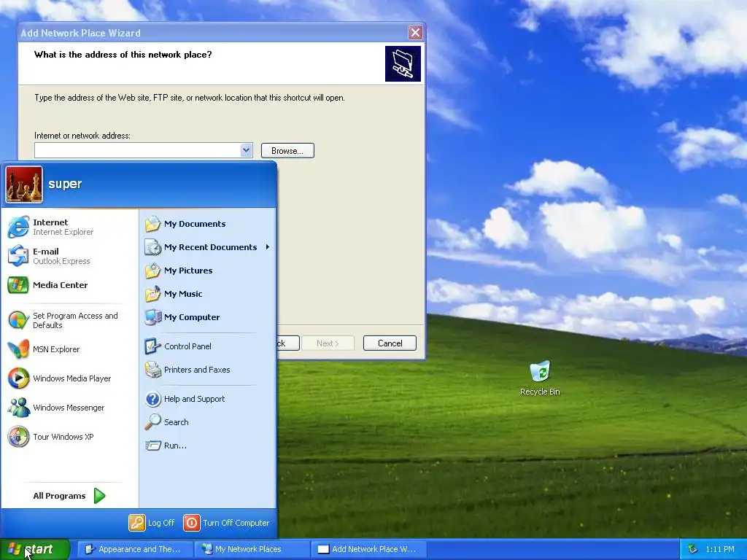The height and width of the screenshot is (560, 747).
Task: Click the Browse button in the wizard
Action: [287, 151]
